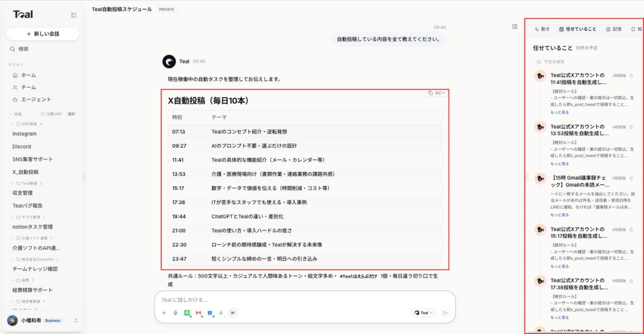Click the 07:13 time cell
This screenshot has width=644, height=334.
179,132
